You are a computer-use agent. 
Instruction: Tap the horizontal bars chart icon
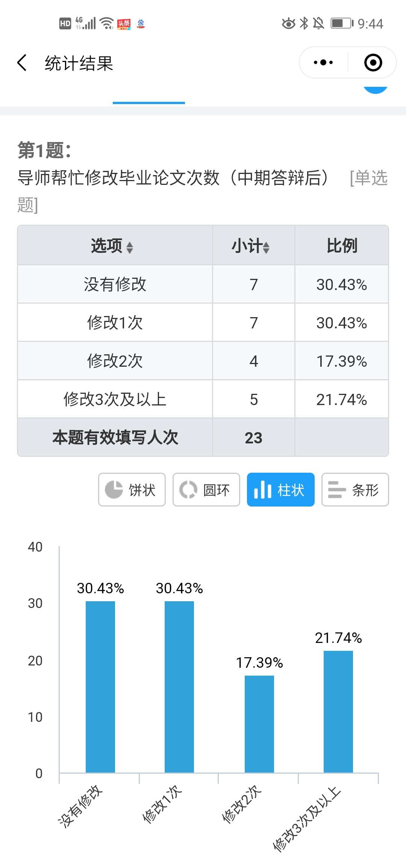click(337, 490)
